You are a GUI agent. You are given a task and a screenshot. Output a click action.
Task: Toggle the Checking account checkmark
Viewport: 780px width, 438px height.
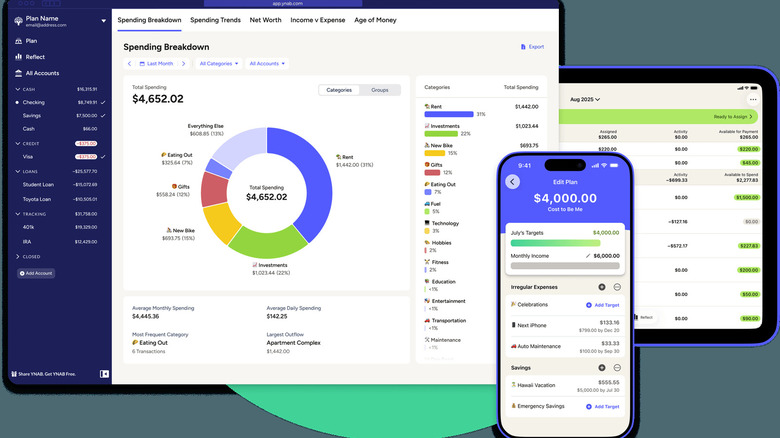tap(103, 103)
